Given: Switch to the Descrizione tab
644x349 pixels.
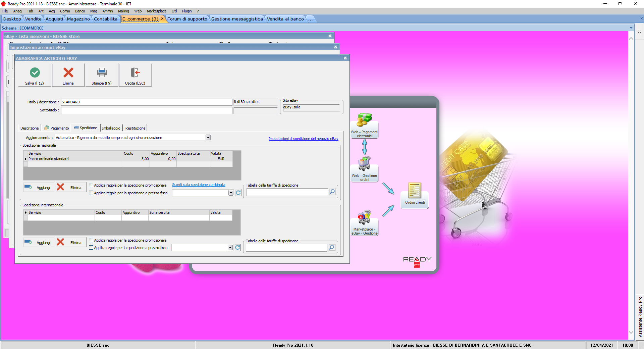Looking at the screenshot, I should click(30, 128).
